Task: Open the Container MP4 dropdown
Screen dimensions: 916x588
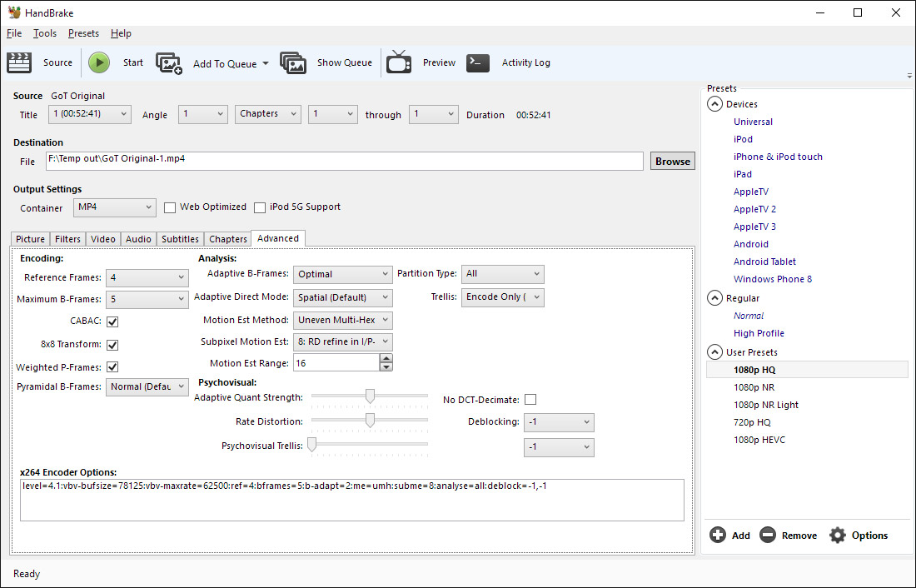Action: tap(114, 207)
